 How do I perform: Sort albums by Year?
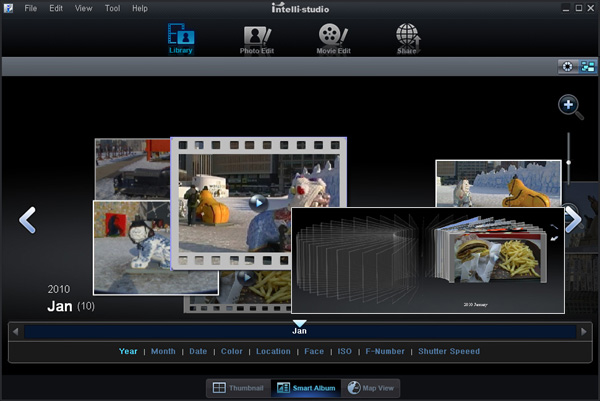(128, 351)
